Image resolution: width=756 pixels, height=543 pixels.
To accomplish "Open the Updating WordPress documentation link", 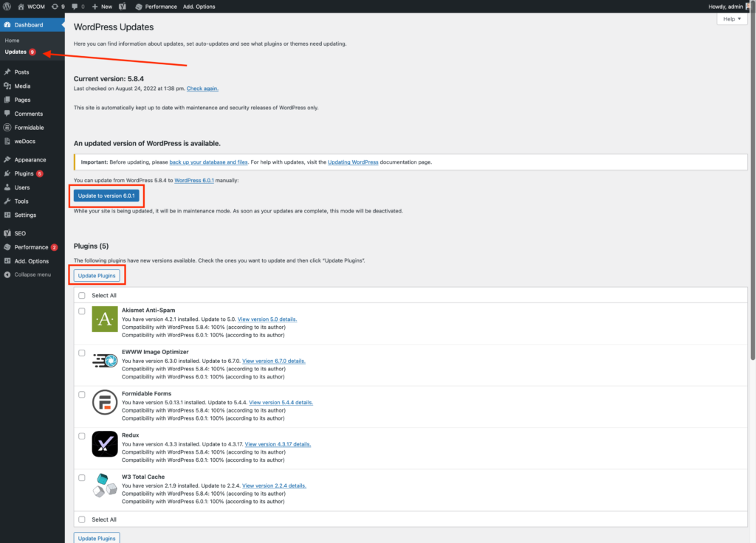I will [353, 162].
